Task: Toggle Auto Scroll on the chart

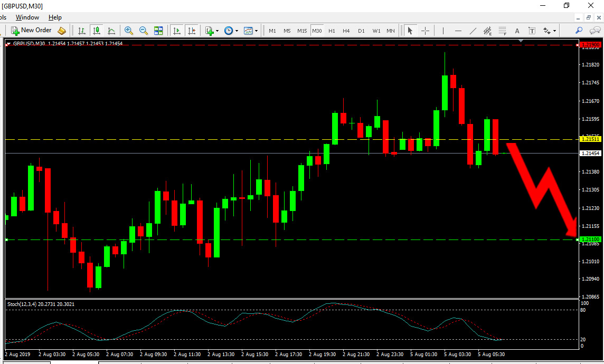Action: point(177,31)
